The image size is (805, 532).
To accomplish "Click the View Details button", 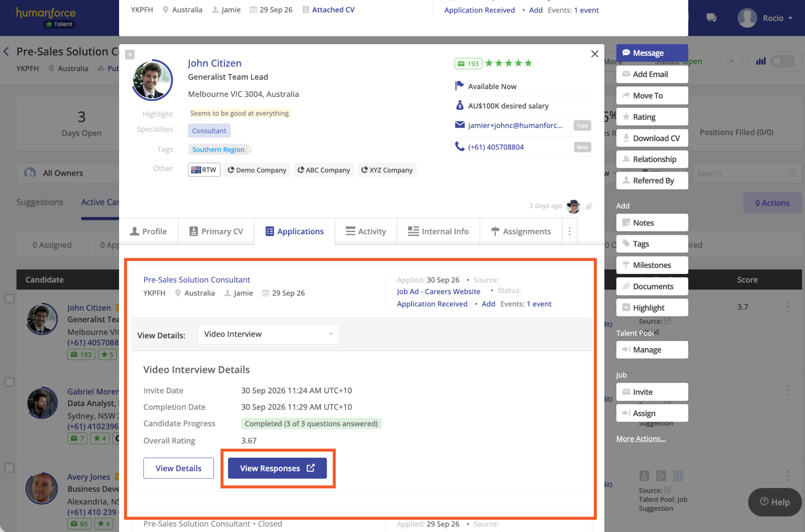I will pyautogui.click(x=178, y=468).
